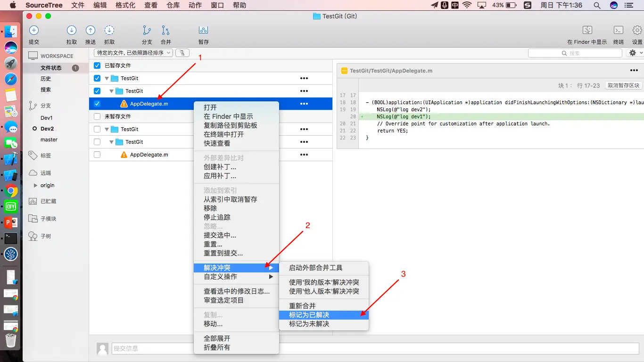Open Google Chrome from the Dock

point(11,191)
